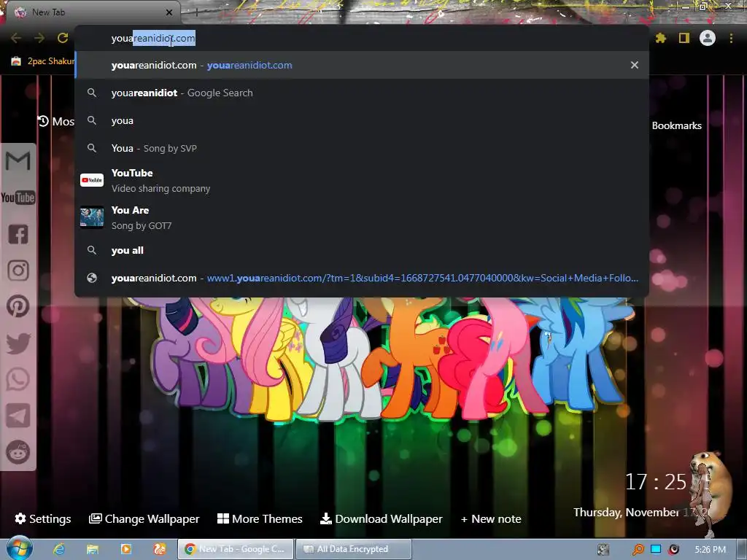Open Settings on the new tab page
The image size is (747, 560).
click(43, 518)
